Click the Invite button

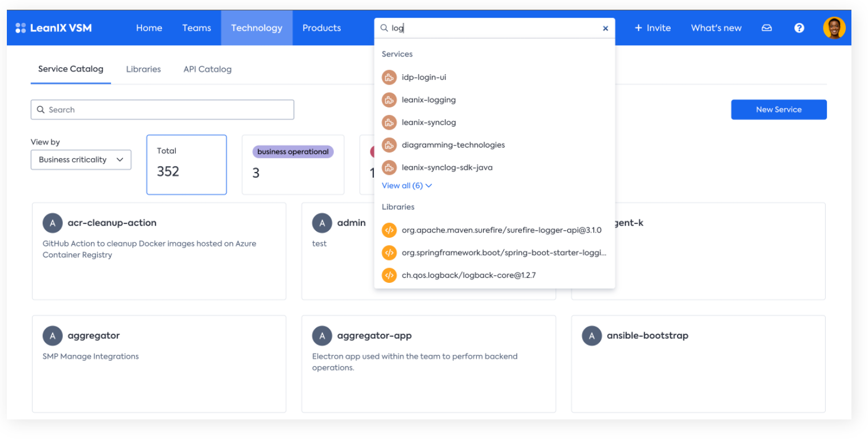point(652,27)
